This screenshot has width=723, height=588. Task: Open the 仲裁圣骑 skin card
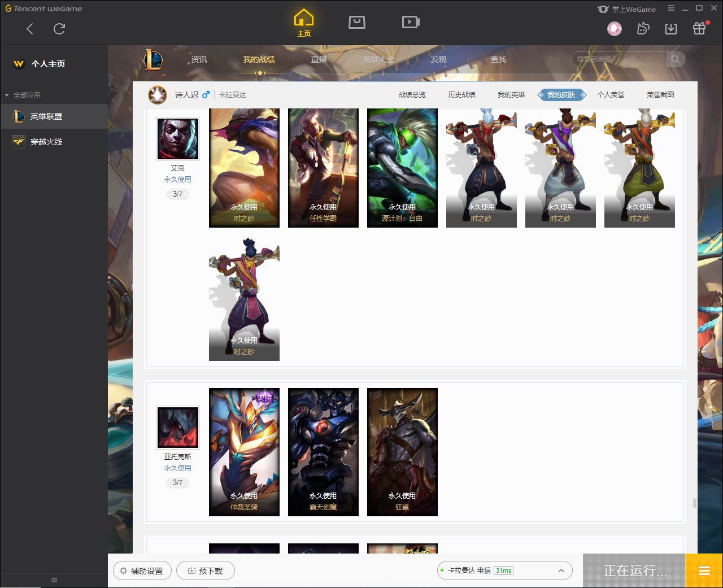pyautogui.click(x=244, y=452)
